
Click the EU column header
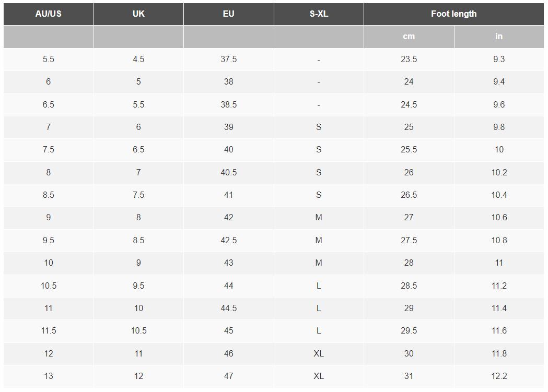coord(229,14)
